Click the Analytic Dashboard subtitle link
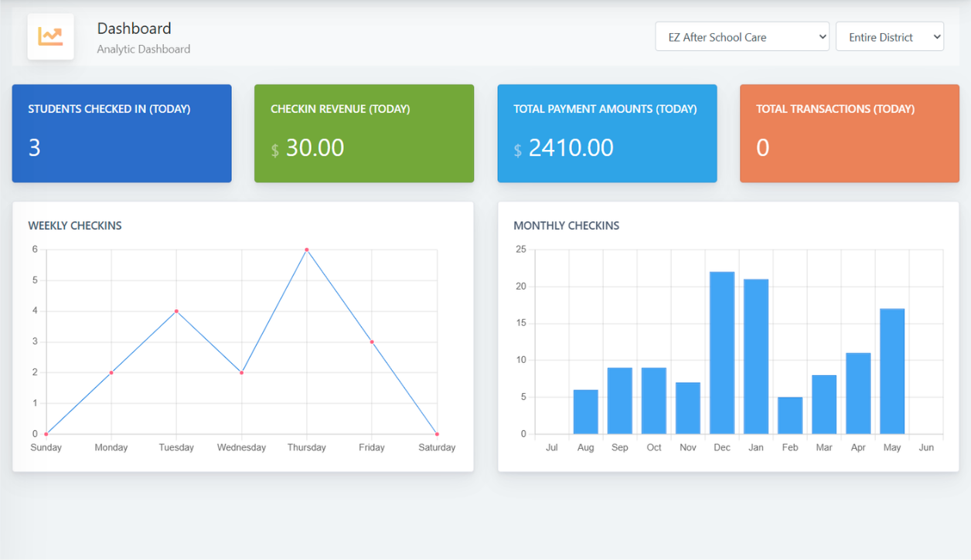Viewport: 971px width, 560px height. point(143,49)
